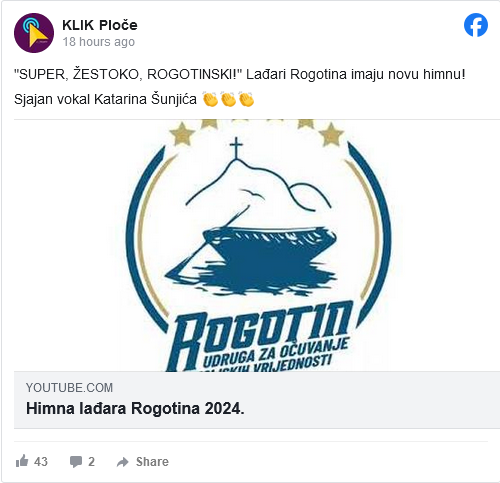This screenshot has height=483, width=500.
Task: Open the blue boat preview thumbnail
Action: 257,245
